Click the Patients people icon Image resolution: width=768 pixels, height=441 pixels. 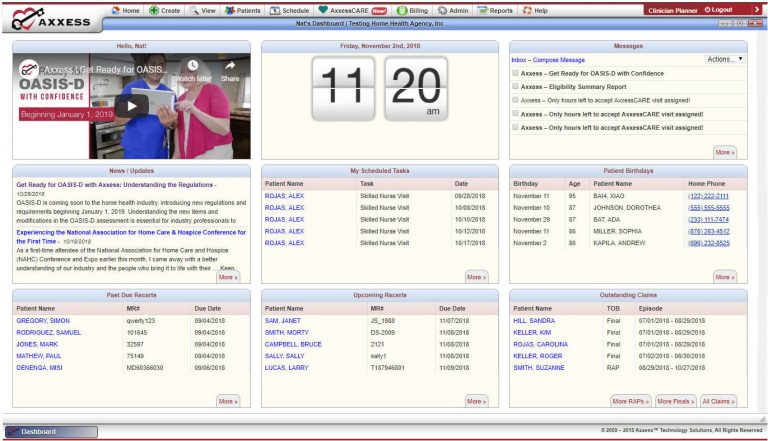(230, 10)
